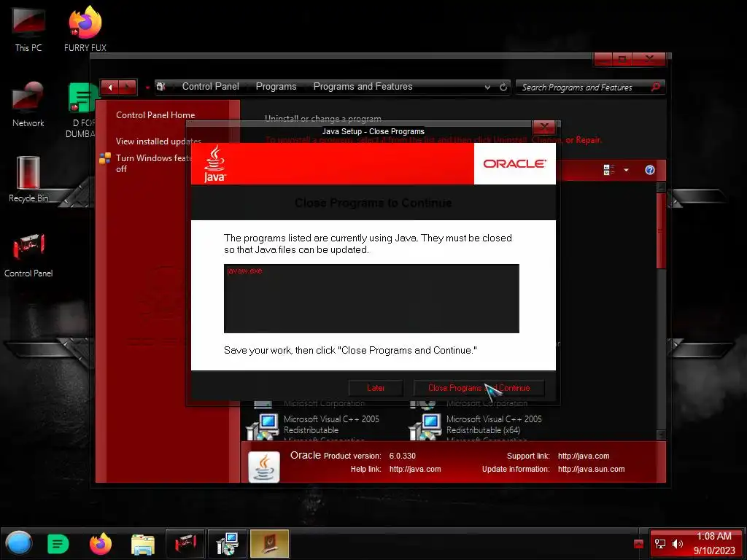Open the Control Panel desktop shortcut
The height and width of the screenshot is (560, 747).
[x=28, y=254]
